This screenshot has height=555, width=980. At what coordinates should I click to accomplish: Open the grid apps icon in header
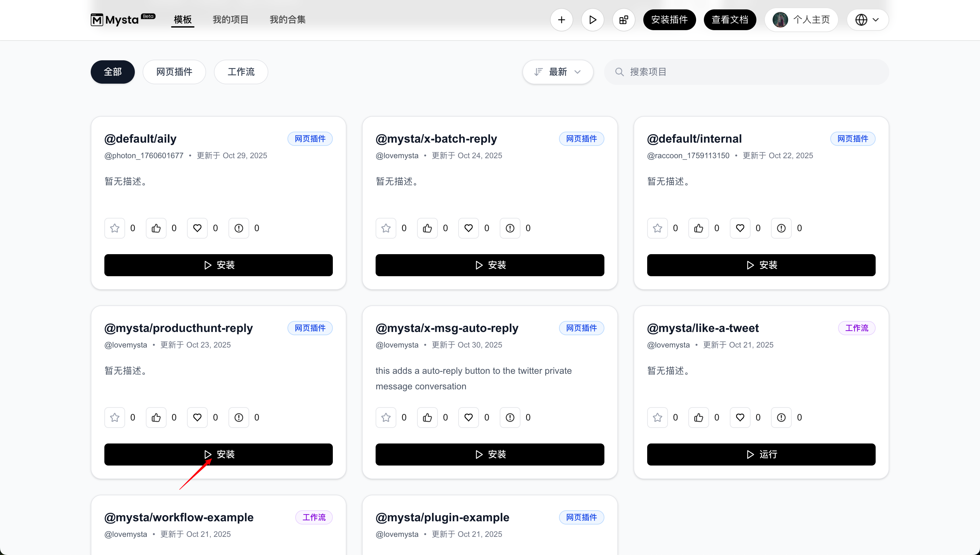[x=624, y=20]
